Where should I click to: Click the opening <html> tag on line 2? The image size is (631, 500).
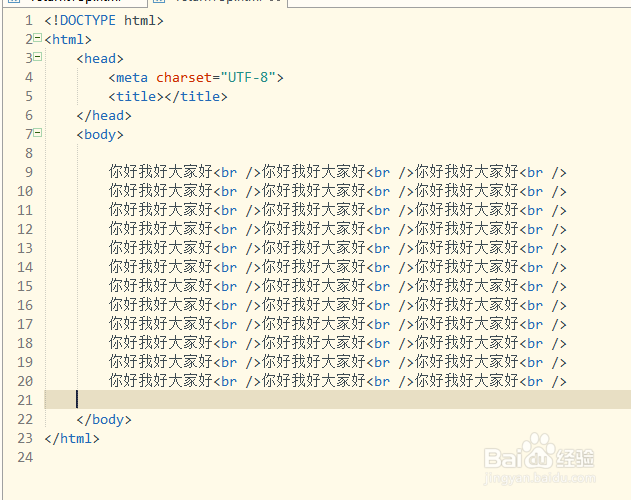click(68, 39)
